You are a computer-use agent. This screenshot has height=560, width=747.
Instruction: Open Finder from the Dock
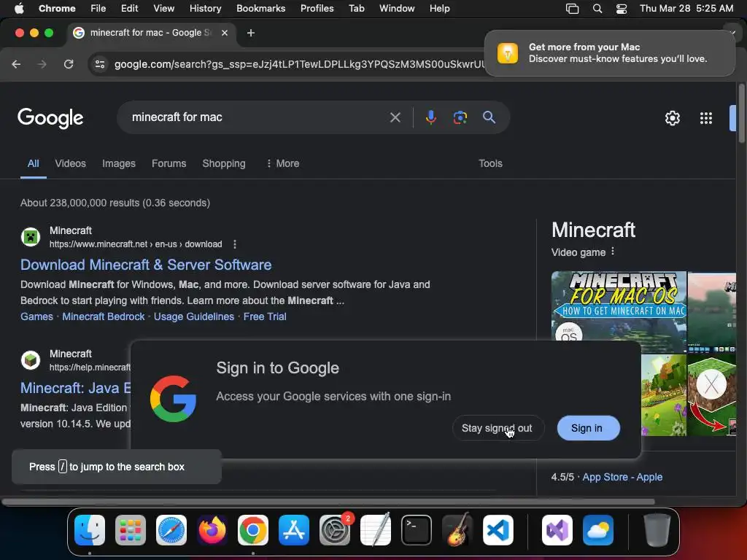coord(90,530)
